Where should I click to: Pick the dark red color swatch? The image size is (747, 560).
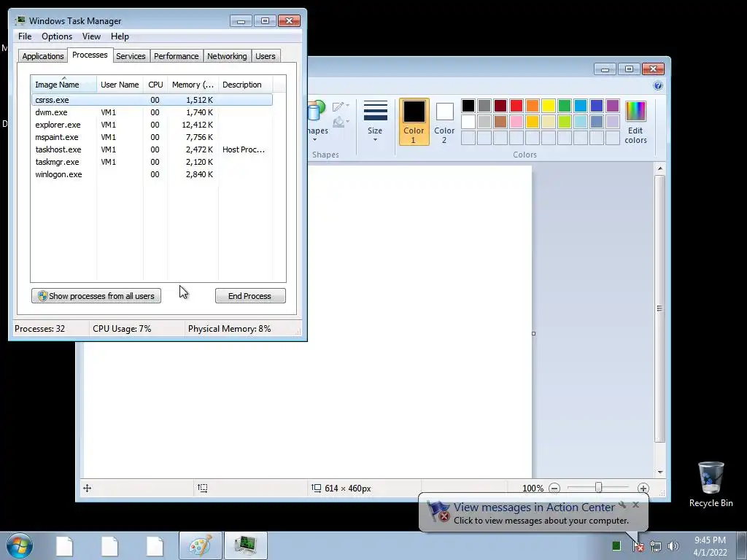[500, 106]
